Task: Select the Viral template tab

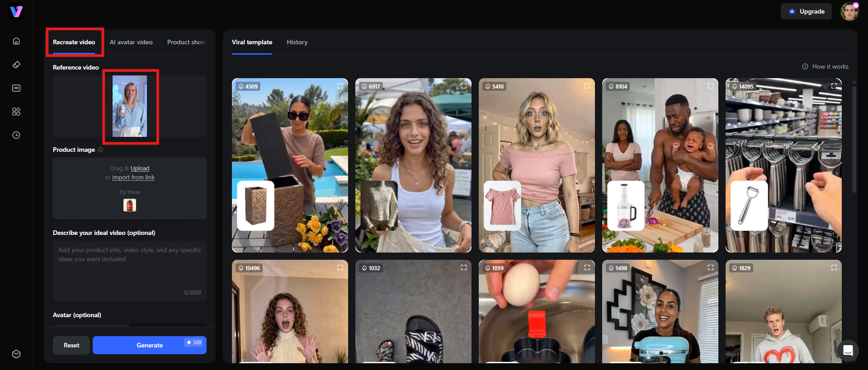Action: tap(252, 42)
